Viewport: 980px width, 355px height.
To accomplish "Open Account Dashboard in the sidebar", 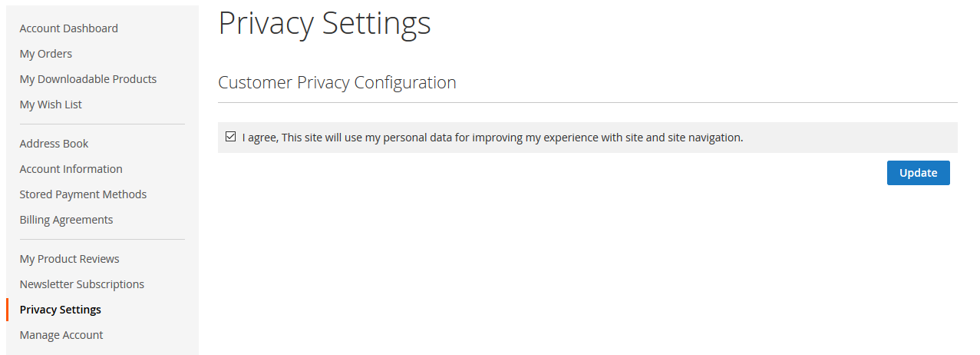I will coord(69,28).
